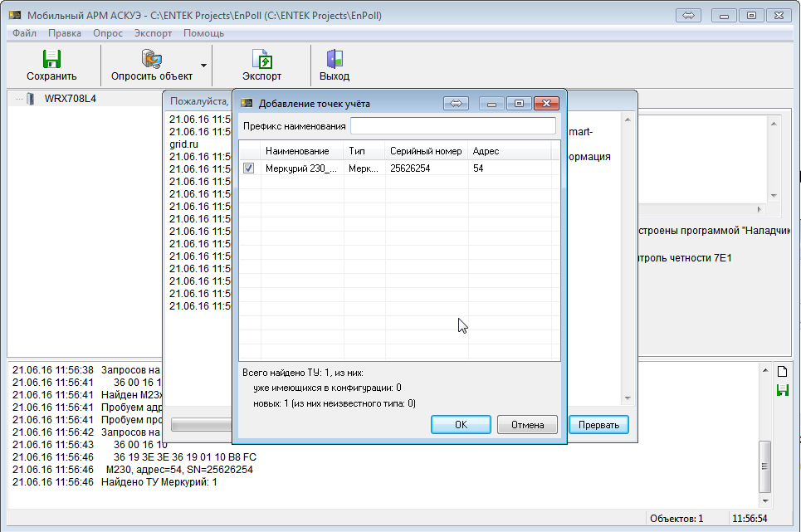Screen dimensions: 801x532
Task: Click scroll-down arrow in upper right text panel
Action: 774,196
